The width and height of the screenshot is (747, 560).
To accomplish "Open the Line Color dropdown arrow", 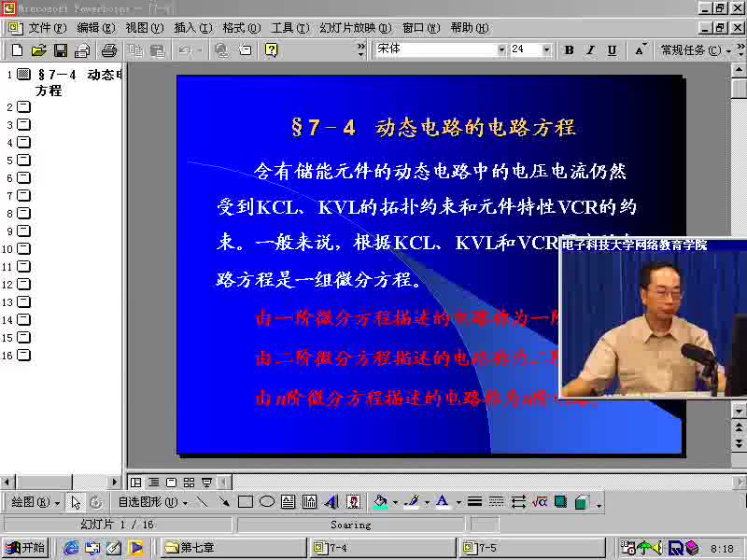I will point(427,502).
